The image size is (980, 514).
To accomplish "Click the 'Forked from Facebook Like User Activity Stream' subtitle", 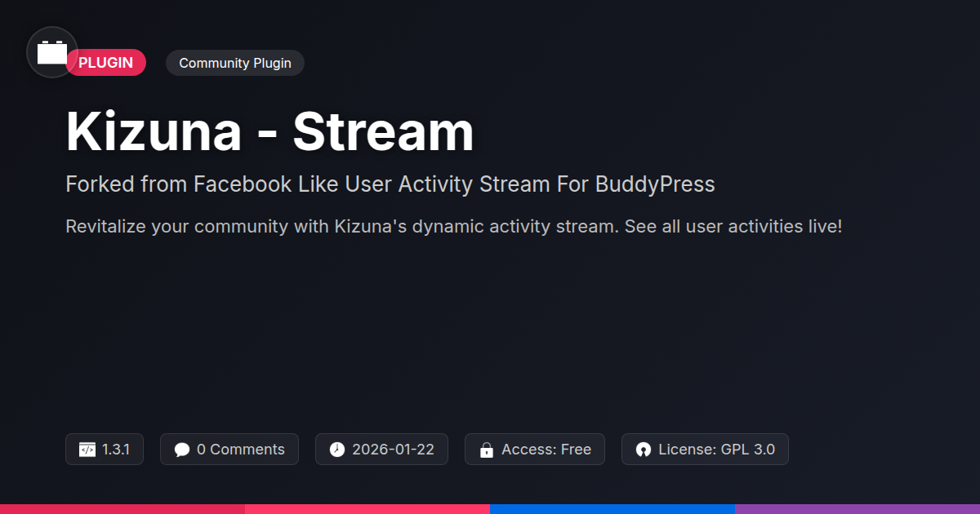I will click(x=390, y=184).
